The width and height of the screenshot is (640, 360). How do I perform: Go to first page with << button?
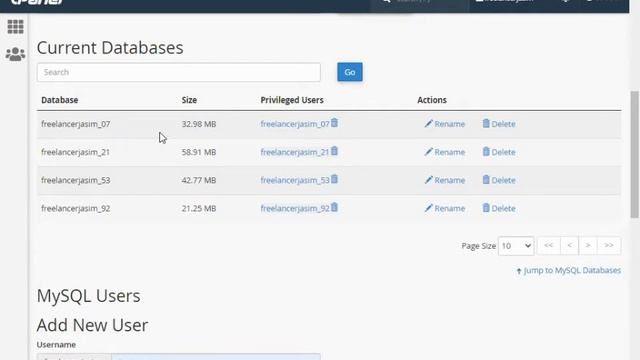tap(549, 245)
